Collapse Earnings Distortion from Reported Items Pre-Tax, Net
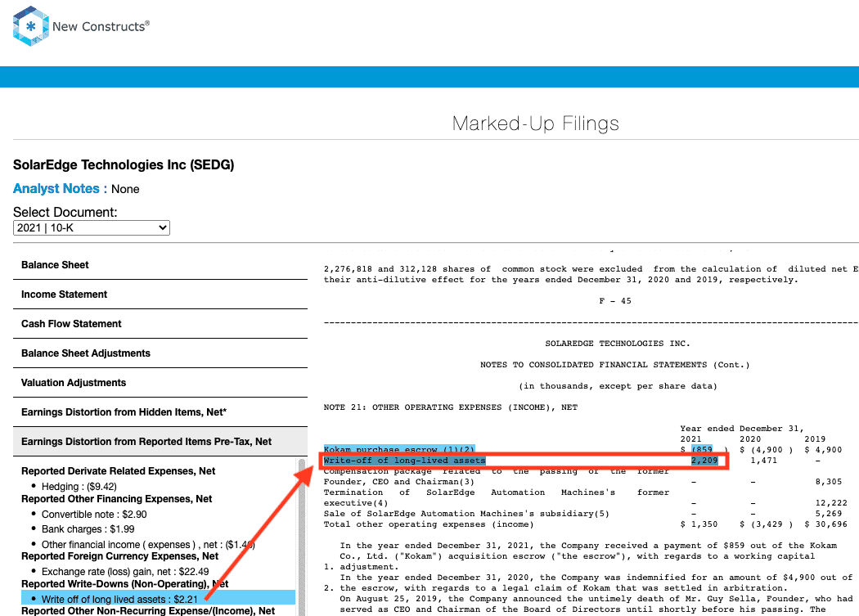 pos(160,442)
